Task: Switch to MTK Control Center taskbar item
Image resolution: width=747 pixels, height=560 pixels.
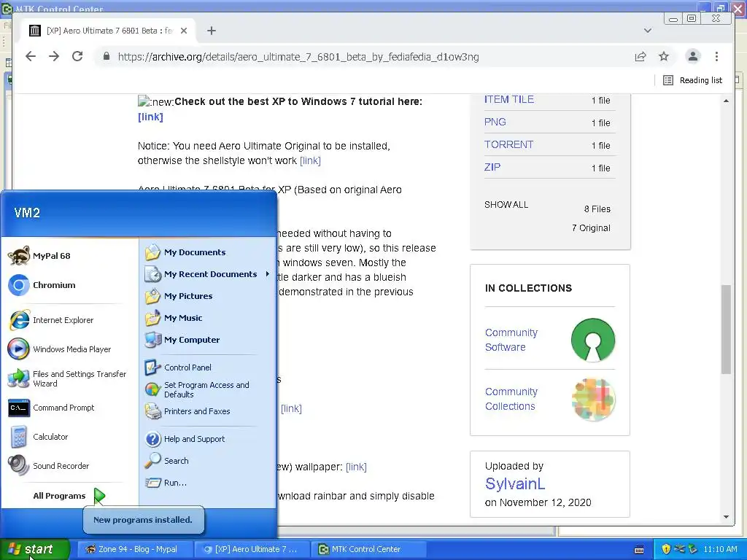Action: pyautogui.click(x=368, y=549)
